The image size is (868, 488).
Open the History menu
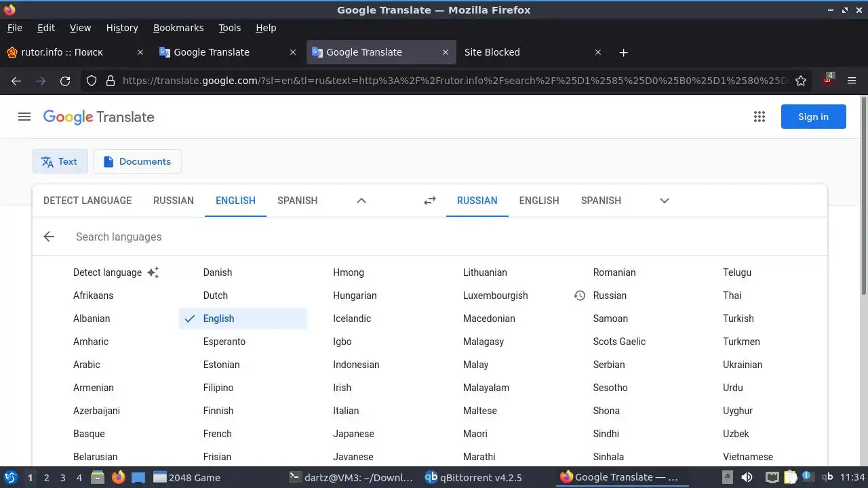pos(122,28)
